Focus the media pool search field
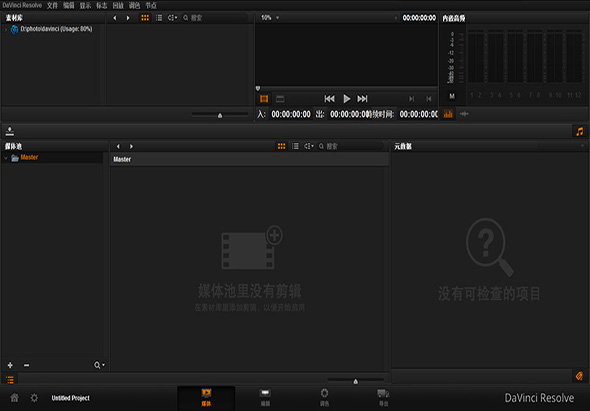Screen dimensions: 590x411 351,146
